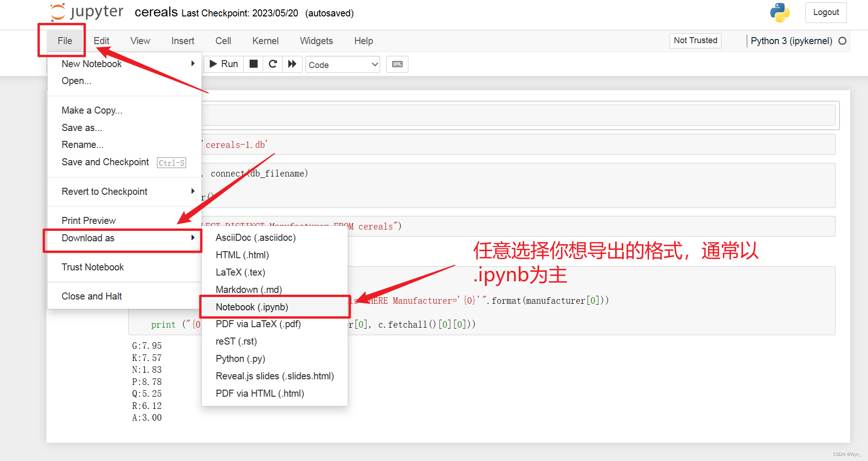
Task: Open the Widgets menu
Action: 316,41
